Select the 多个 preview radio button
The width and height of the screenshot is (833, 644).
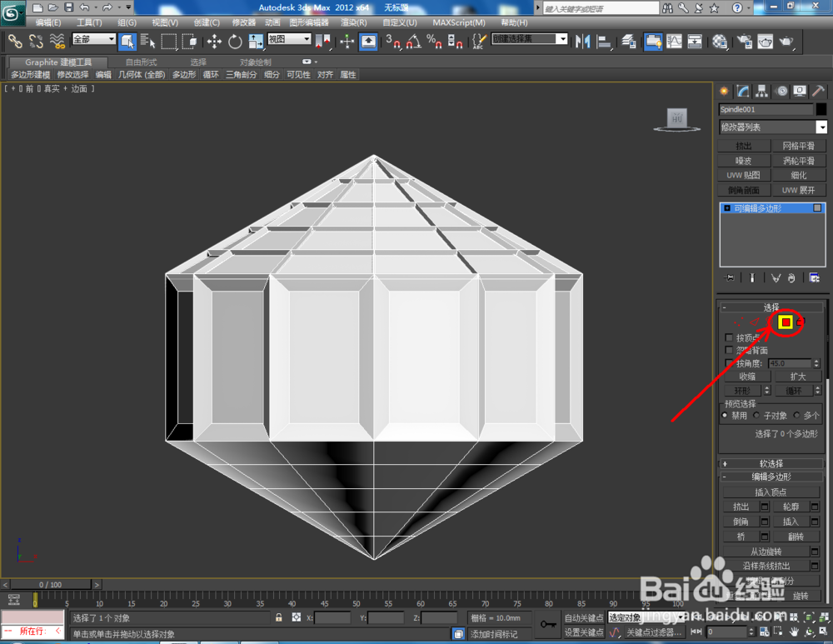[x=796, y=415]
